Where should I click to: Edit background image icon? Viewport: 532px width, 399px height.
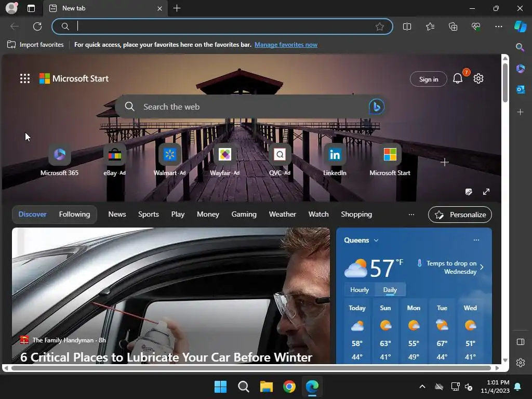pyautogui.click(x=469, y=192)
